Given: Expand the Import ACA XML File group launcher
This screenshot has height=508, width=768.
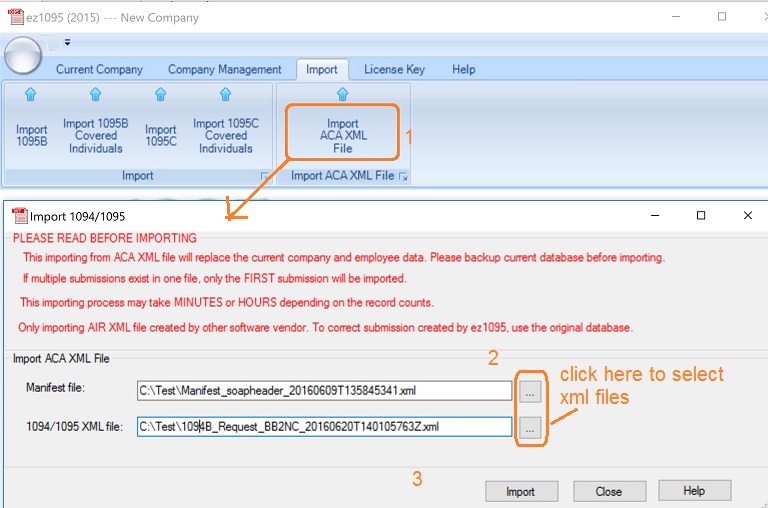Looking at the screenshot, I should [403, 177].
